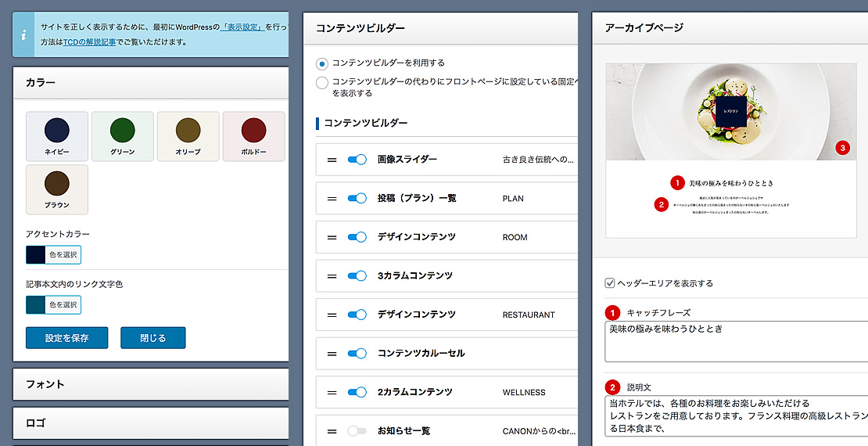Click the キャッチフレーズ text field

coord(737,342)
